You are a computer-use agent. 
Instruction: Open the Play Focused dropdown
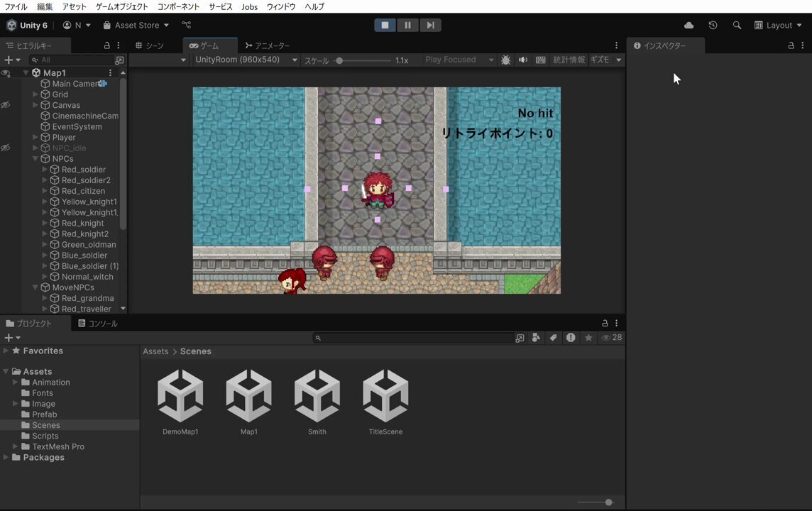[459, 60]
